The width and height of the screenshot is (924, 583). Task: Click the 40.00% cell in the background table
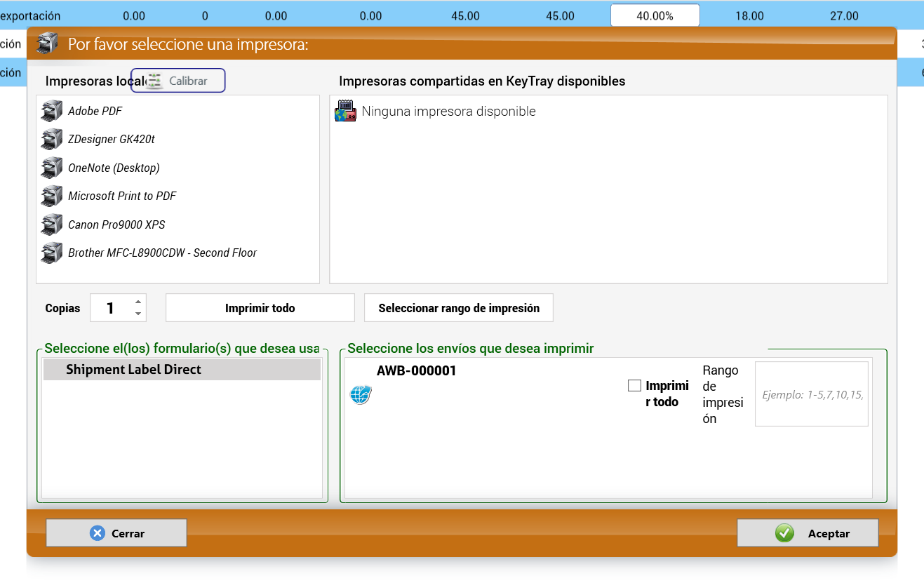(655, 15)
